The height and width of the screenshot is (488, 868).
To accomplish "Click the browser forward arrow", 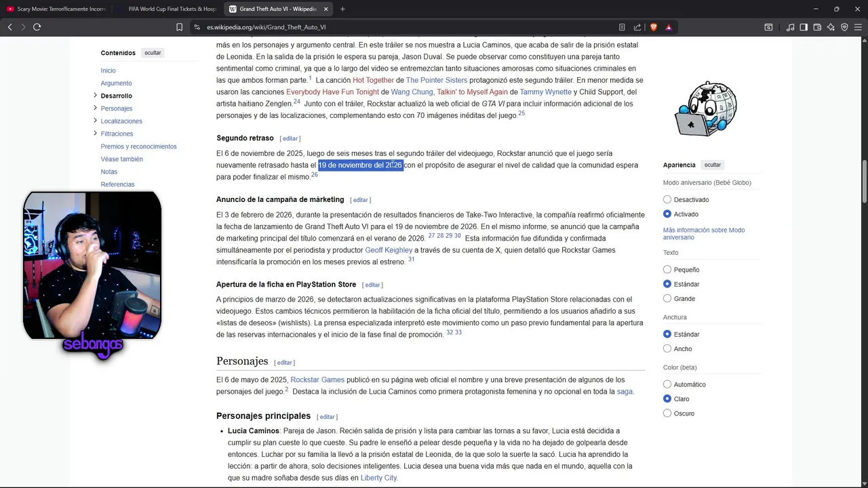I will point(23,27).
